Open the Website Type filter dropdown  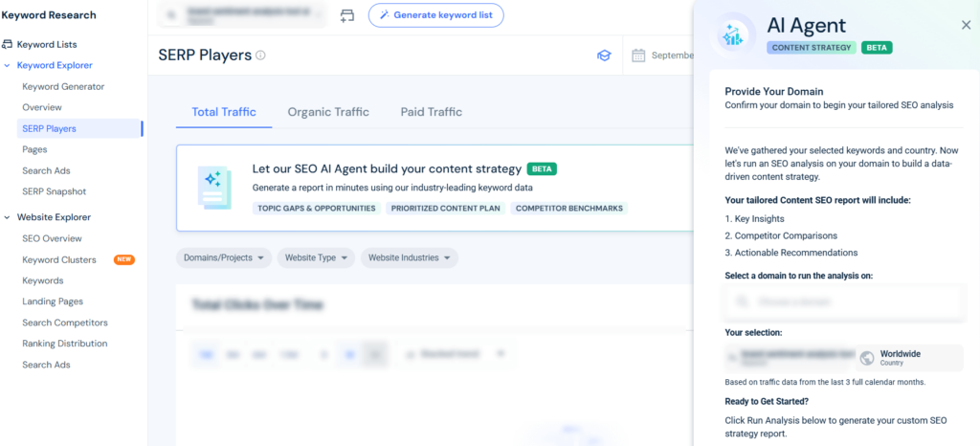point(316,257)
